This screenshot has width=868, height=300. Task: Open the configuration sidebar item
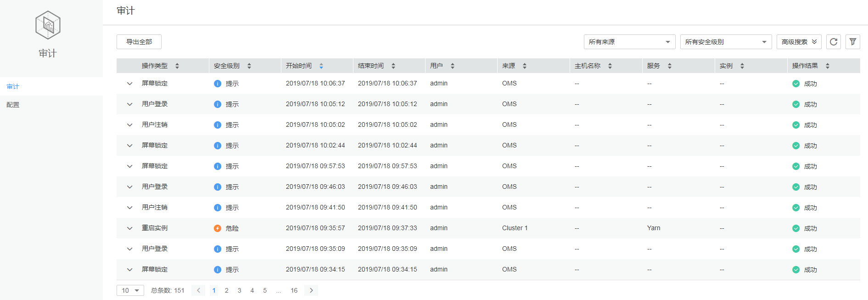[13, 105]
